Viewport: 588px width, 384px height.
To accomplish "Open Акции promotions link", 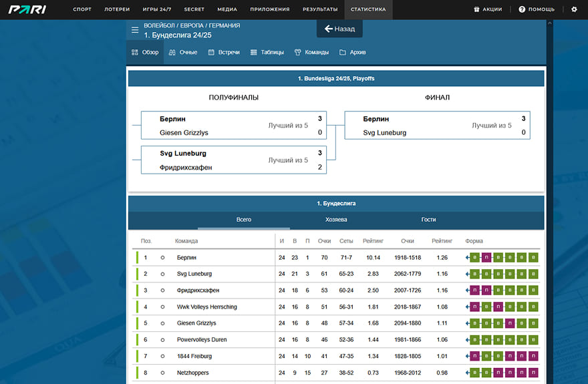I will [488, 9].
